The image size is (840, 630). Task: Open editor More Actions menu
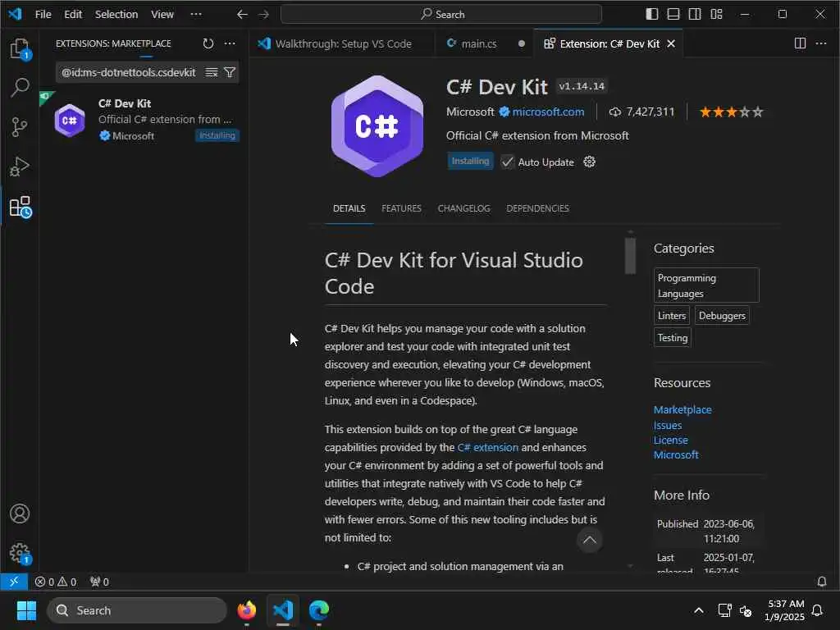point(821,43)
